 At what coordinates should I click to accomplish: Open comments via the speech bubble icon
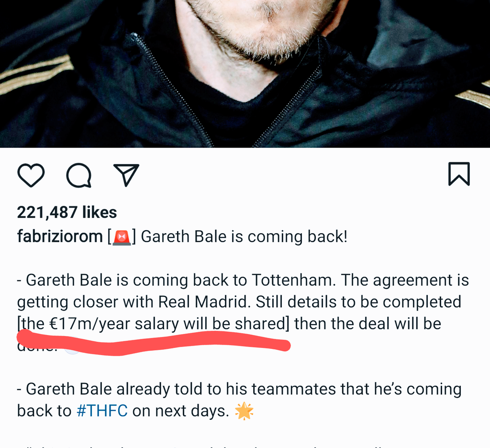click(x=79, y=175)
